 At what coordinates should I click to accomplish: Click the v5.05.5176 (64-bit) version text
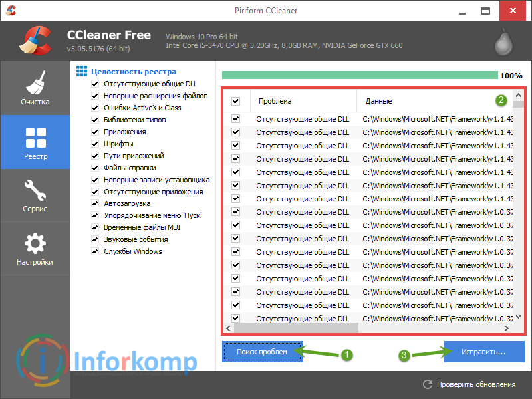(98, 49)
